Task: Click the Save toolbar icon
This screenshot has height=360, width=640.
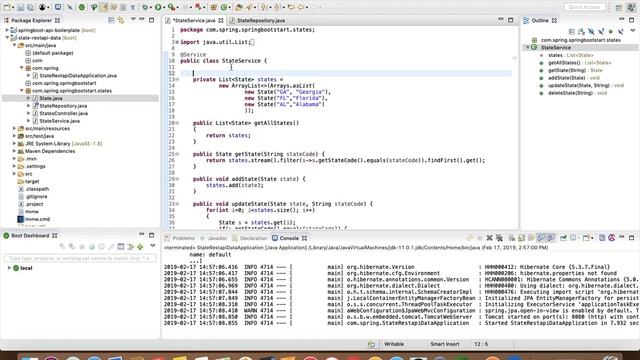Action: click(x=20, y=7)
